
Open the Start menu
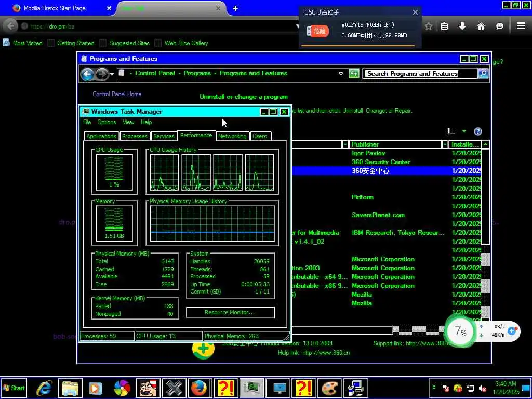click(x=14, y=388)
